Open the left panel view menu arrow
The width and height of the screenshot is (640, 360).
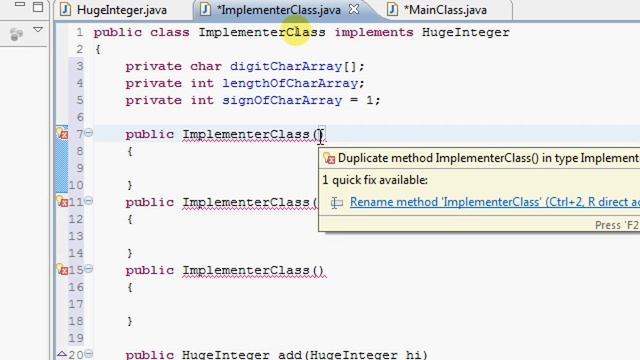click(x=38, y=29)
